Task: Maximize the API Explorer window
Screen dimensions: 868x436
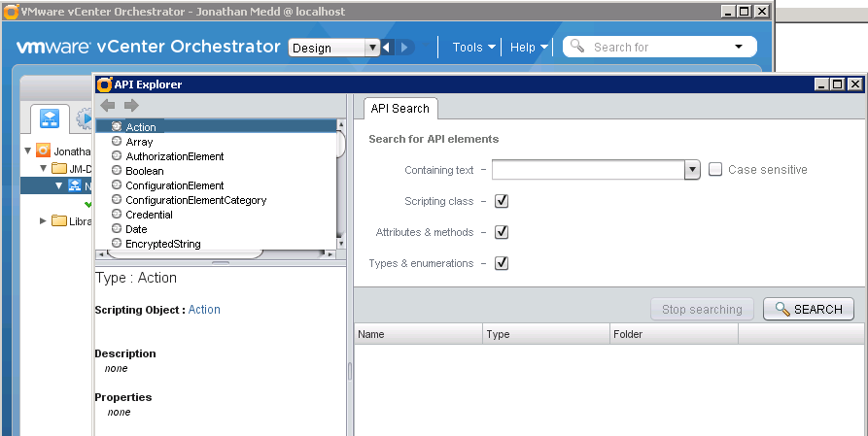Action: coord(838,84)
